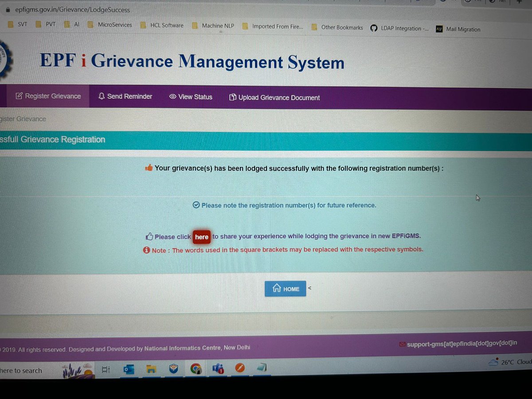532x399 pixels.
Task: Click National Informatics Centre footer text
Action: pyautogui.click(x=183, y=348)
